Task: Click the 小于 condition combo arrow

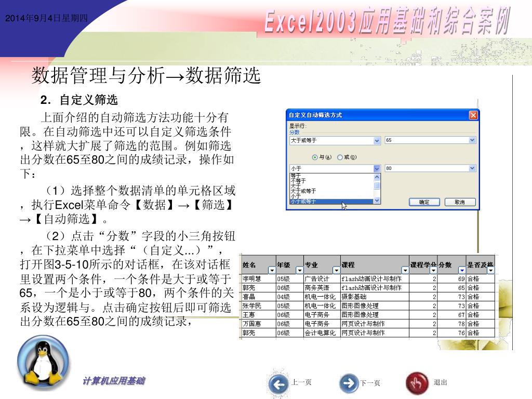Action: (377, 168)
